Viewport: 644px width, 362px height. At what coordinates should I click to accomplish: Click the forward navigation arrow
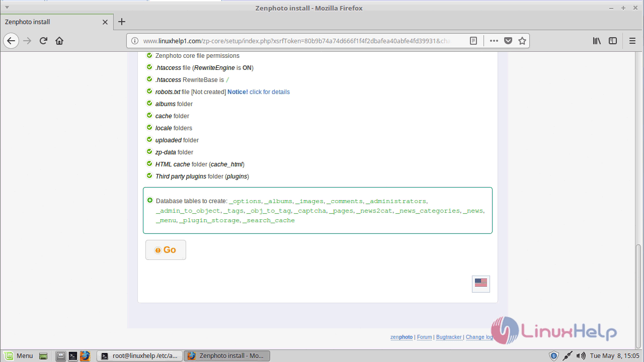(27, 41)
